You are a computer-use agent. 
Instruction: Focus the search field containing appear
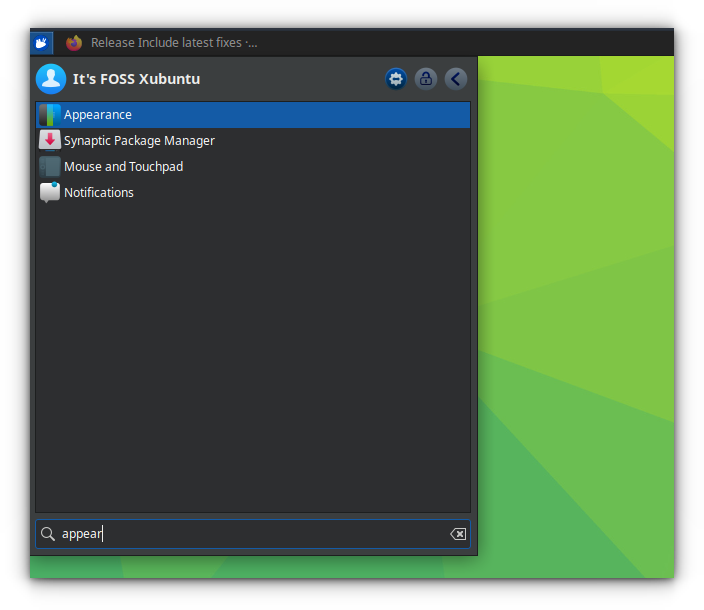click(253, 534)
